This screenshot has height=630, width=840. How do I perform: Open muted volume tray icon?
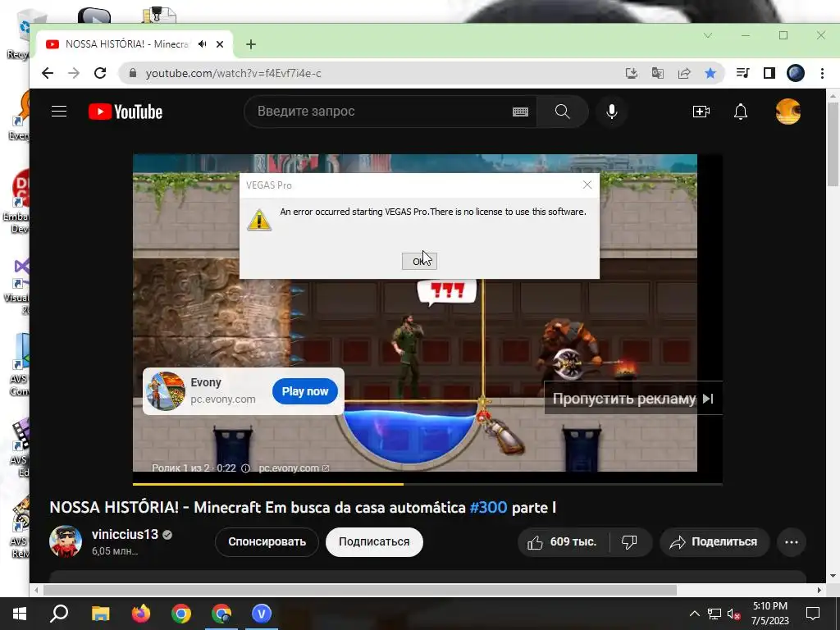pyautogui.click(x=734, y=614)
